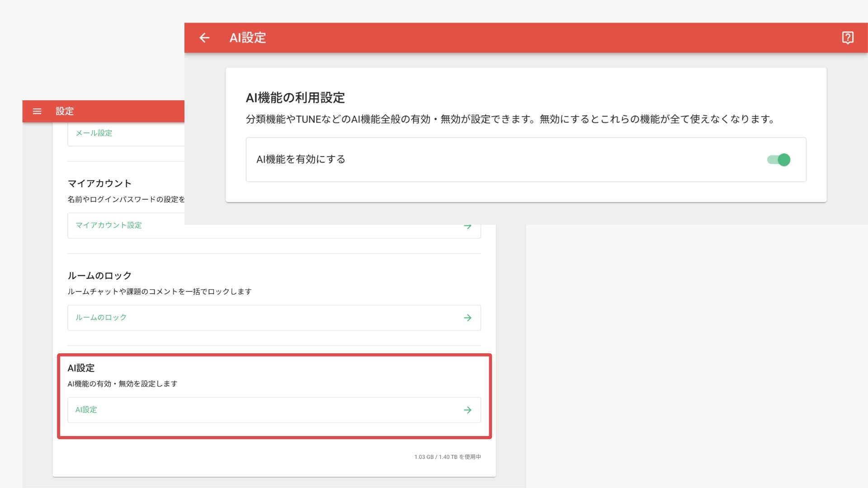Click the 分類機能やTUNE description paragraph
Screen dimensions: 868x488
pyautogui.click(x=510, y=119)
